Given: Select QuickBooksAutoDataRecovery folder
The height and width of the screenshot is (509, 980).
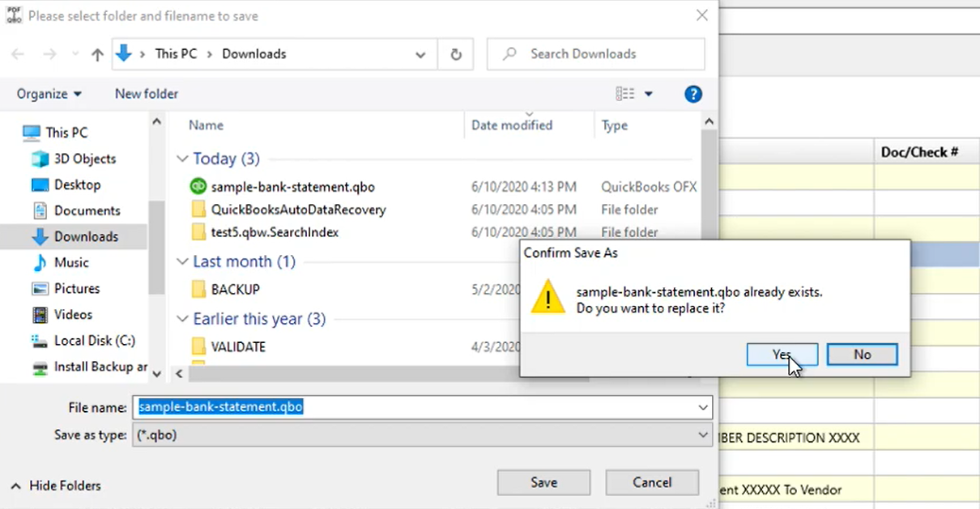Looking at the screenshot, I should tap(298, 210).
